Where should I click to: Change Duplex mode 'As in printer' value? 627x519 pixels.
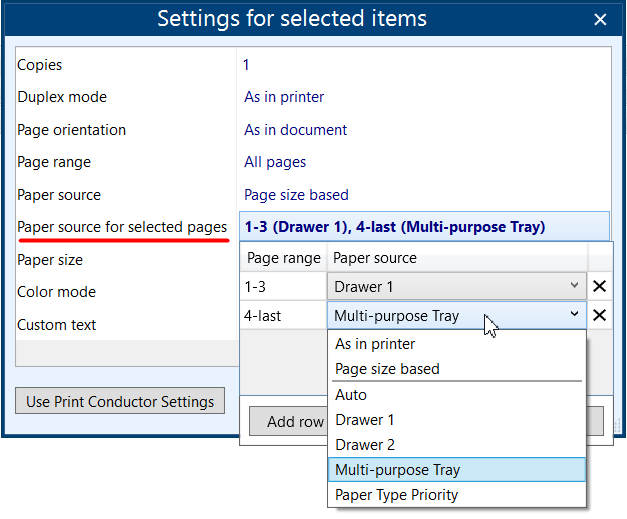click(284, 97)
